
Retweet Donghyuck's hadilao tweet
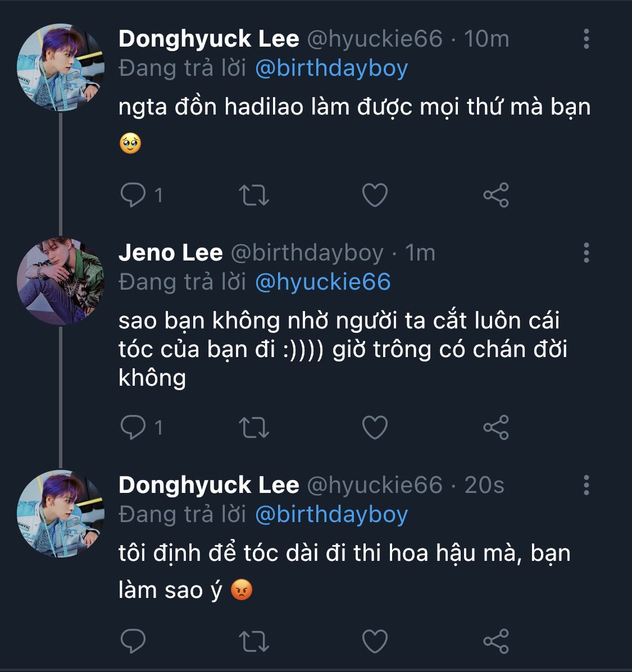coord(254,195)
